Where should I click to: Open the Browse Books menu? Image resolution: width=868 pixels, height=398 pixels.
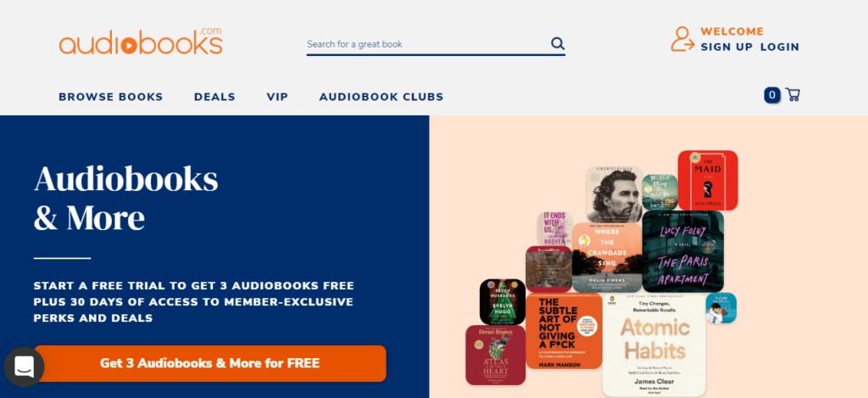(111, 97)
